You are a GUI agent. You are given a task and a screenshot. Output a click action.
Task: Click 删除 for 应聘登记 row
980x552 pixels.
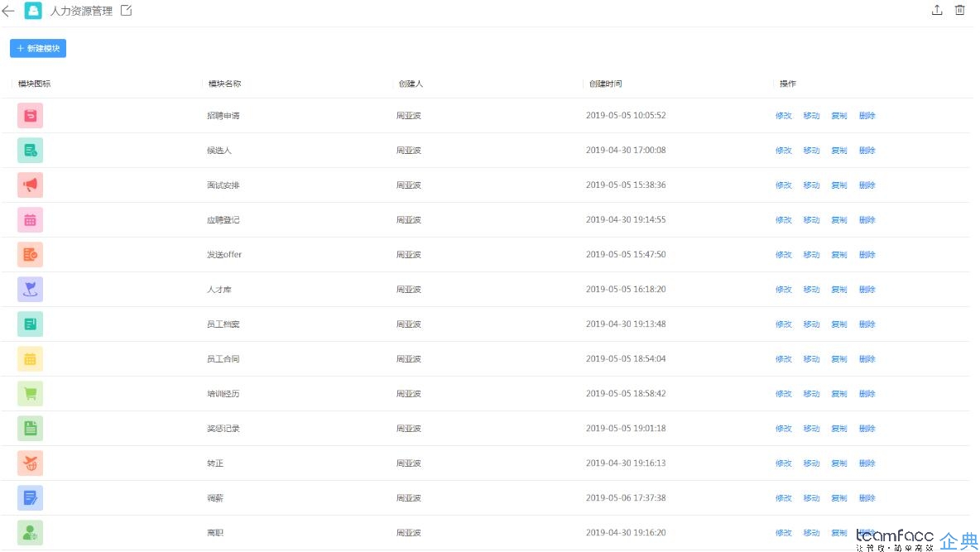[x=867, y=220]
